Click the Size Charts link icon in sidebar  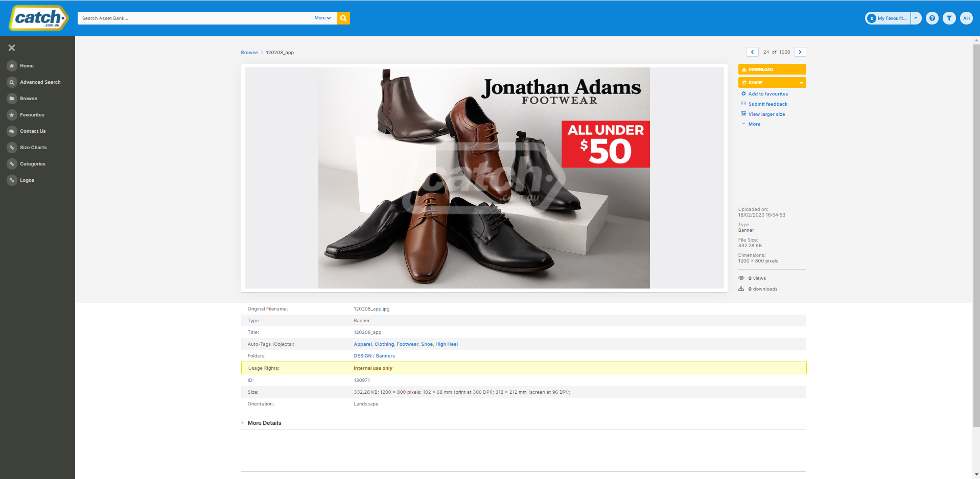pyautogui.click(x=12, y=148)
